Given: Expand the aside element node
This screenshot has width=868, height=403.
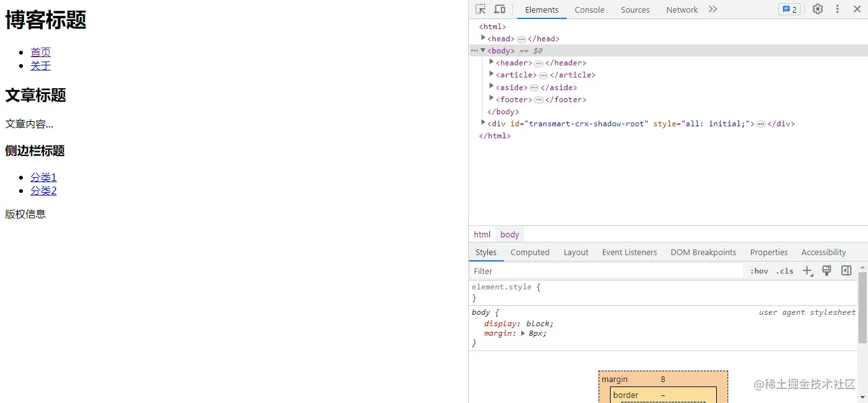Looking at the screenshot, I should [491, 87].
